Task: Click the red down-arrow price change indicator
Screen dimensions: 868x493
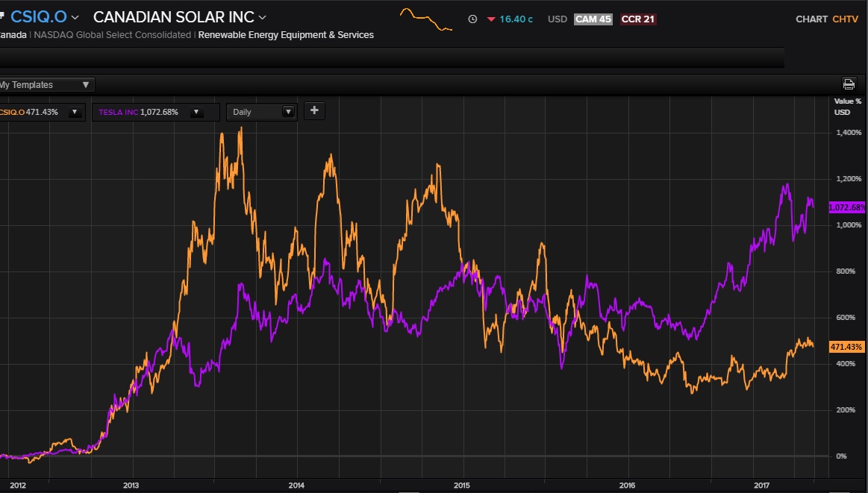Action: point(491,19)
